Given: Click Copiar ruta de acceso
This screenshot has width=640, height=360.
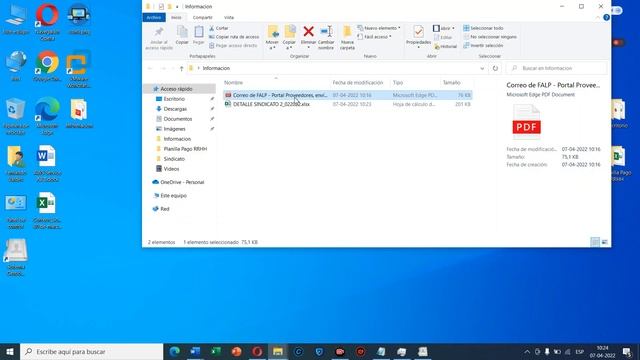Looking at the screenshot, I should pyautogui.click(x=234, y=37).
